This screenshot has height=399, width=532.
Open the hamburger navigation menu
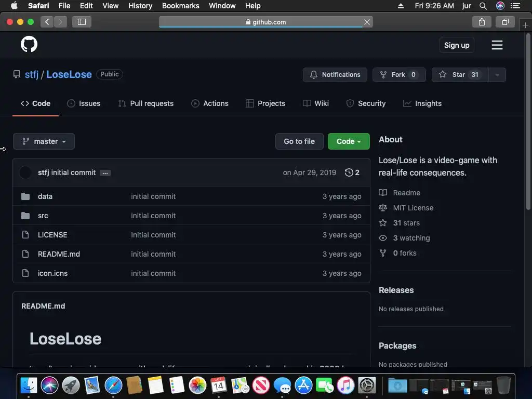click(x=497, y=45)
